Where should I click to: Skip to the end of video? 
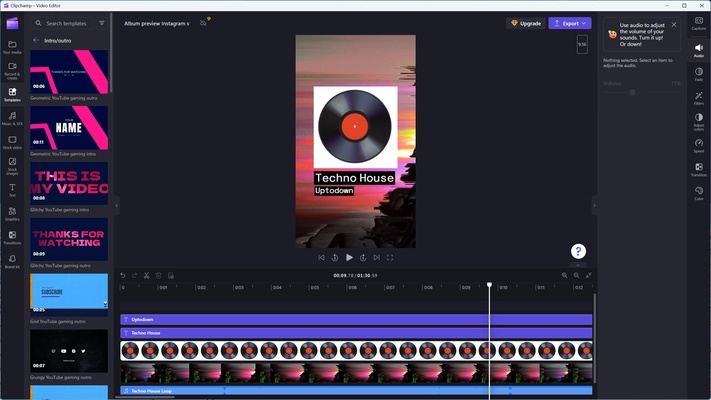click(x=376, y=257)
